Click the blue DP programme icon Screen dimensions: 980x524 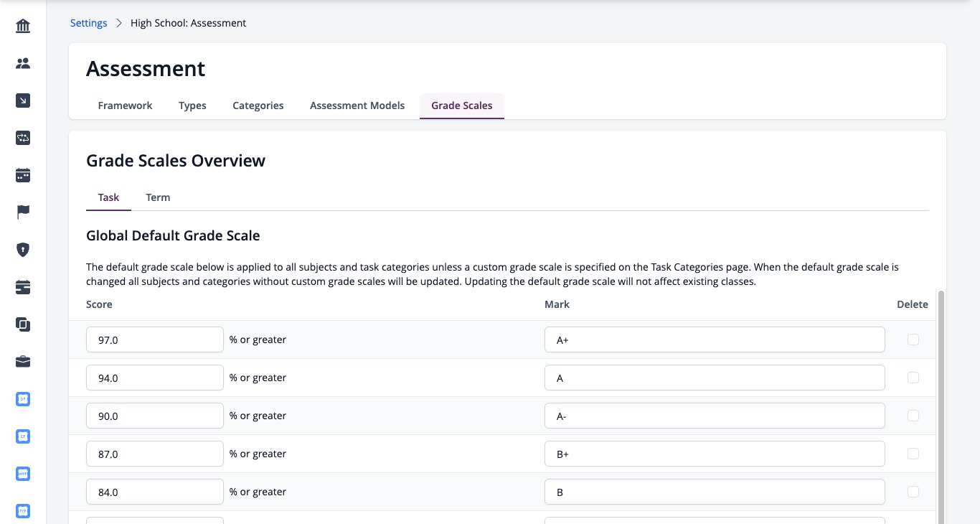(x=23, y=399)
